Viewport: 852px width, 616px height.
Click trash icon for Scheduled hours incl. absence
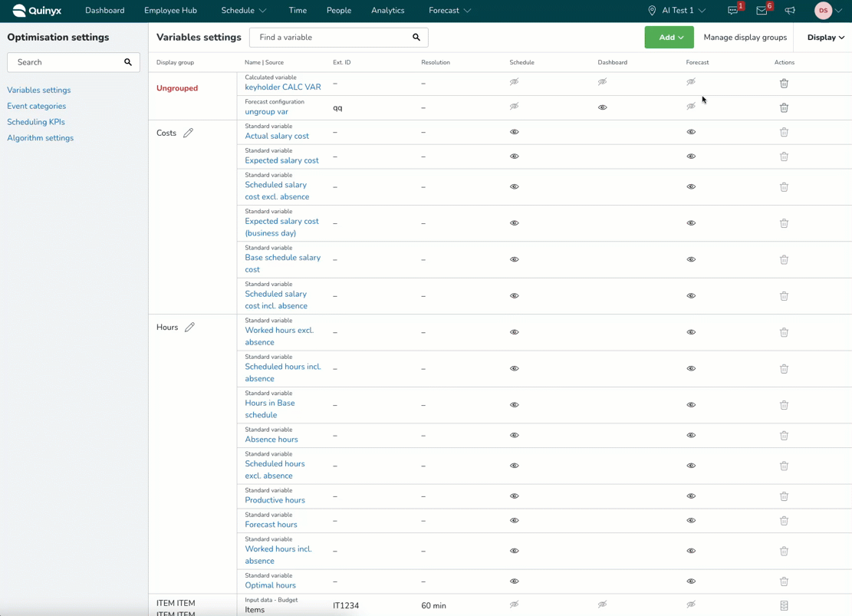coord(784,369)
